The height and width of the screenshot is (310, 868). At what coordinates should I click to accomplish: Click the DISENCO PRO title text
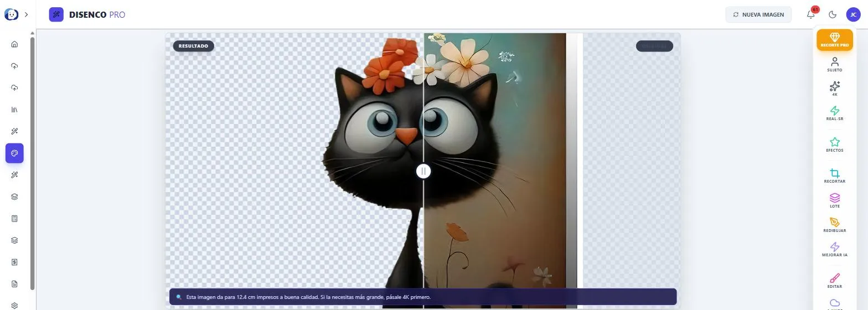point(97,14)
